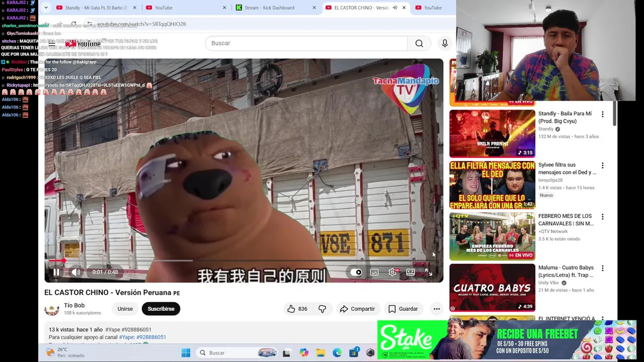Click the YouTube search magnifier button
This screenshot has width=644, height=362.
click(x=419, y=43)
